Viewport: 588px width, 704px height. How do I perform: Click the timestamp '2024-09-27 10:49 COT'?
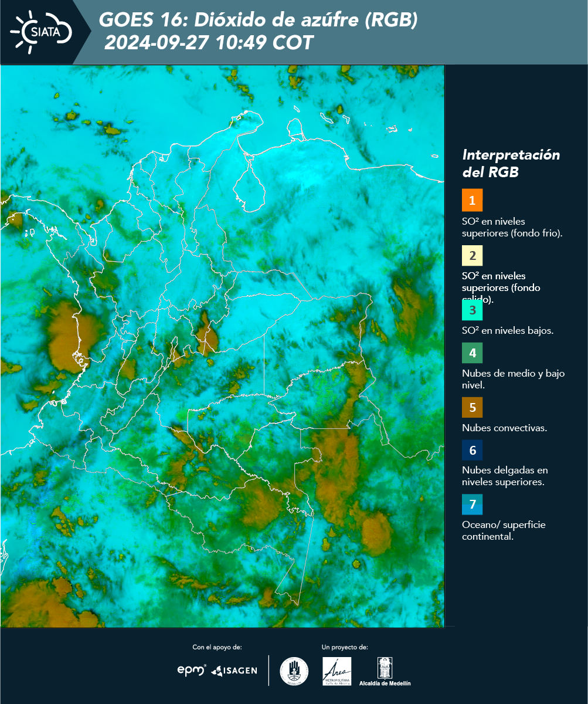pyautogui.click(x=208, y=43)
